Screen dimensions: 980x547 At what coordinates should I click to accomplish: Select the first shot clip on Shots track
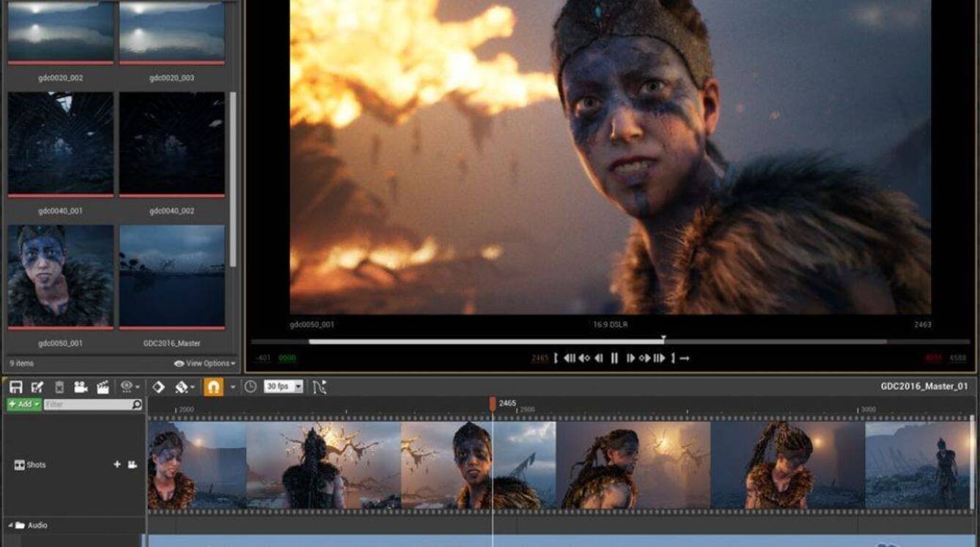[196, 465]
